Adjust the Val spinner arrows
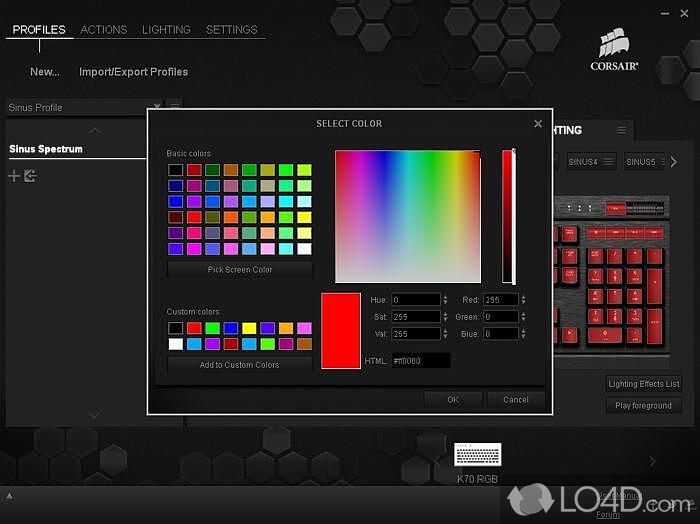The image size is (700, 524). coord(445,333)
